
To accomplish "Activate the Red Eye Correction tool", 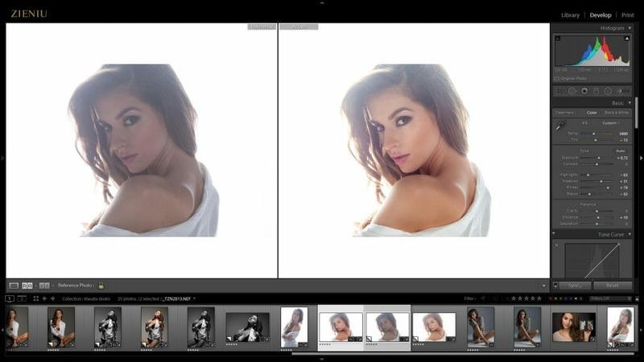I will pos(584,91).
